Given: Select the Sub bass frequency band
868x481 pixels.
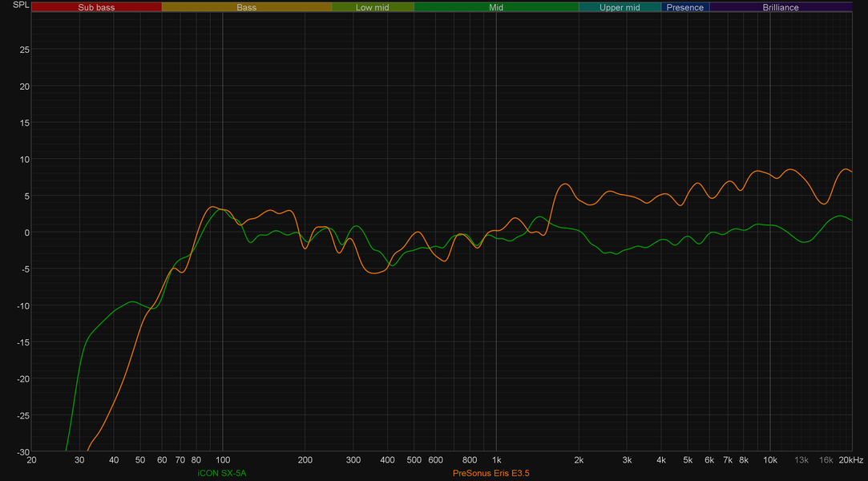Looking at the screenshot, I should click(96, 7).
